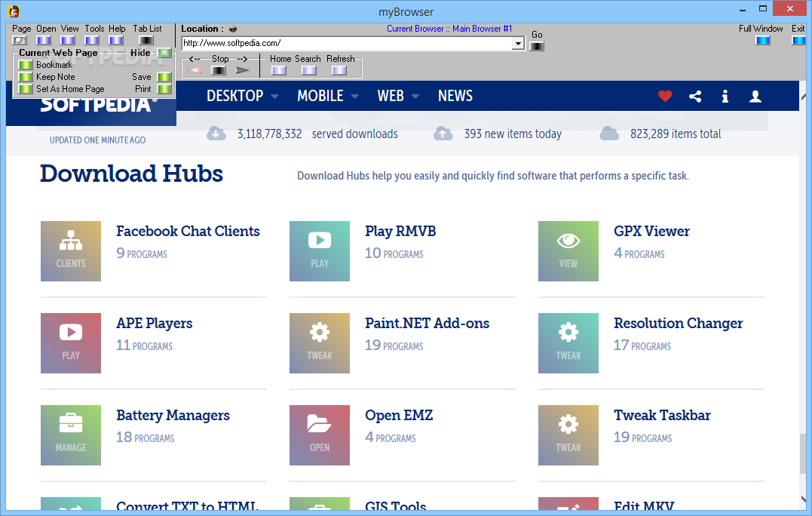Go back with the left arrow button

(x=195, y=70)
